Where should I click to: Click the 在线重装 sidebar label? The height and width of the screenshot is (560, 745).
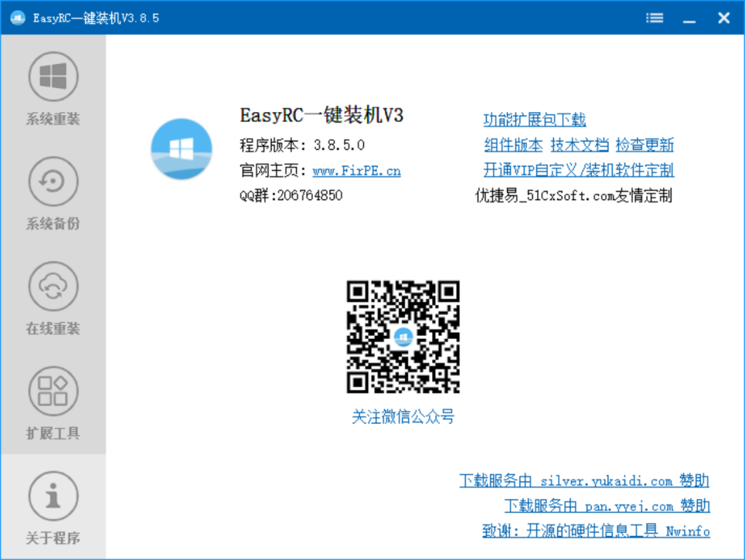(x=53, y=329)
